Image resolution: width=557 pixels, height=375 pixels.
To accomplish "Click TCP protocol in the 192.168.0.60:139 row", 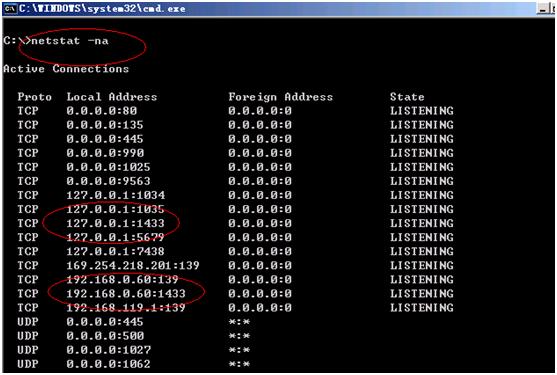I will point(28,279).
